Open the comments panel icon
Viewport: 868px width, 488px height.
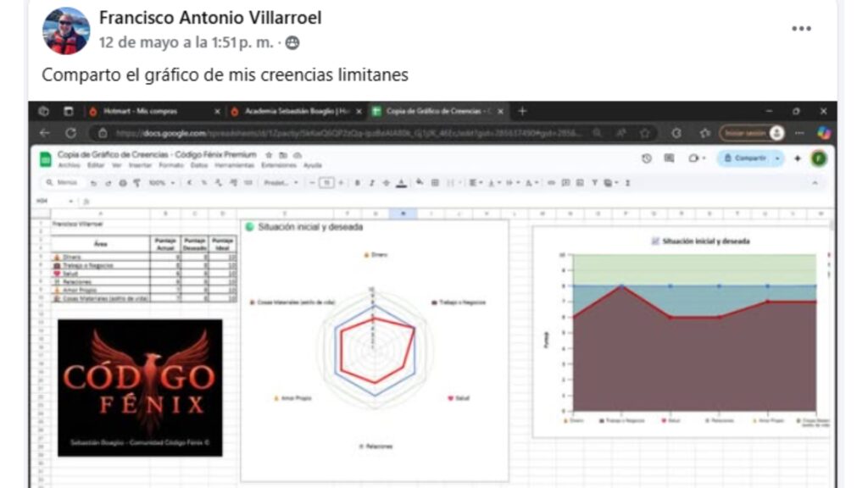pyautogui.click(x=670, y=158)
